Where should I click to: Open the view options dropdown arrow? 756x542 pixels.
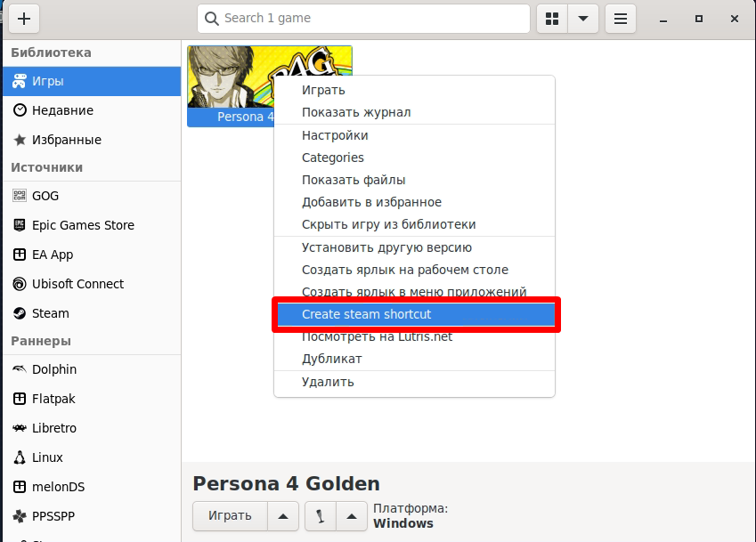click(x=583, y=19)
